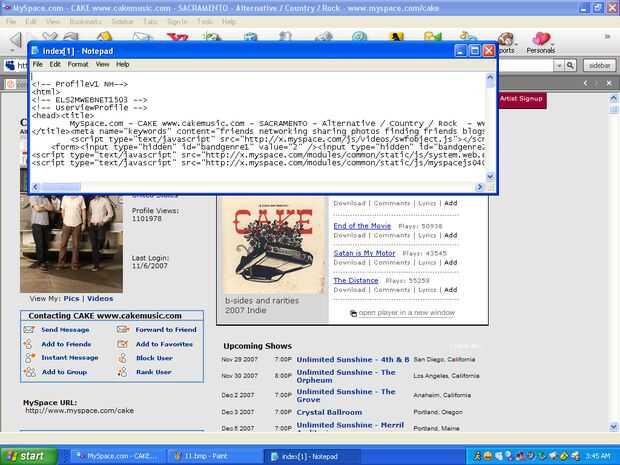This screenshot has height=465, width=620.
Task: Click the envelope icon beside Send Message
Action: coord(29,329)
